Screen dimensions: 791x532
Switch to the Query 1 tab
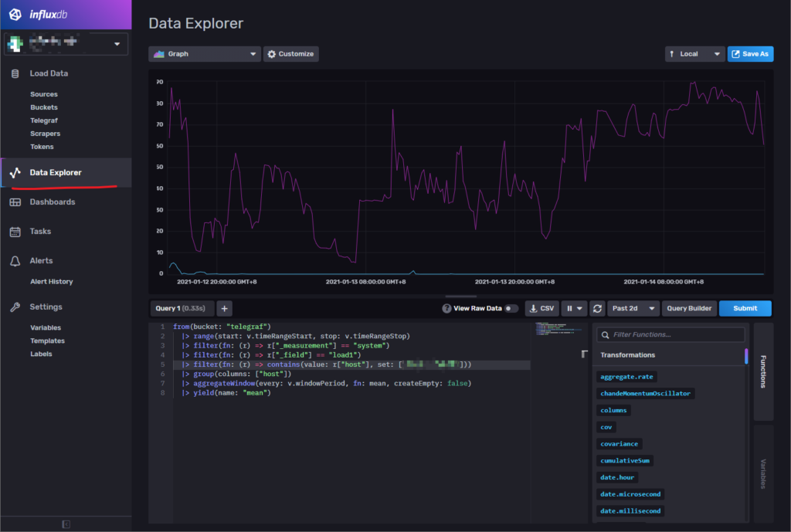183,308
